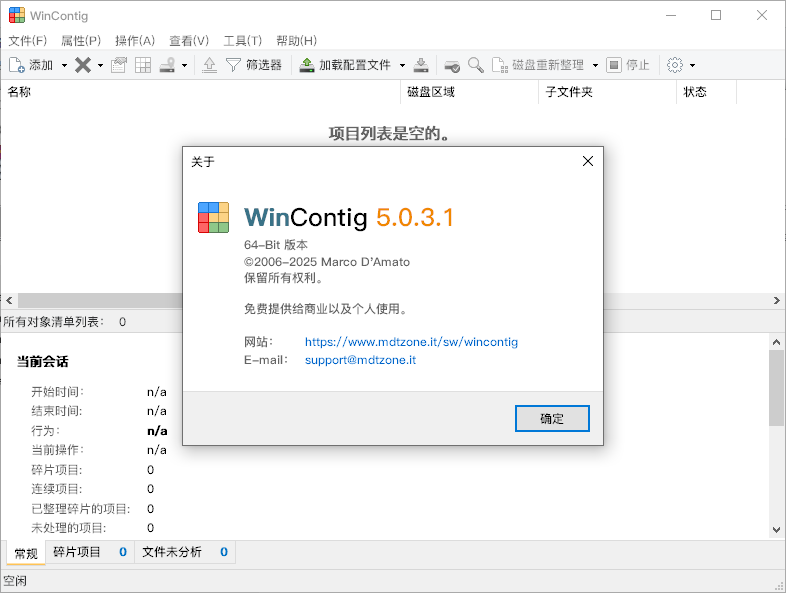This screenshot has height=593, width=786.
Task: Open the mdtzone.it wincontig website link
Action: [411, 342]
